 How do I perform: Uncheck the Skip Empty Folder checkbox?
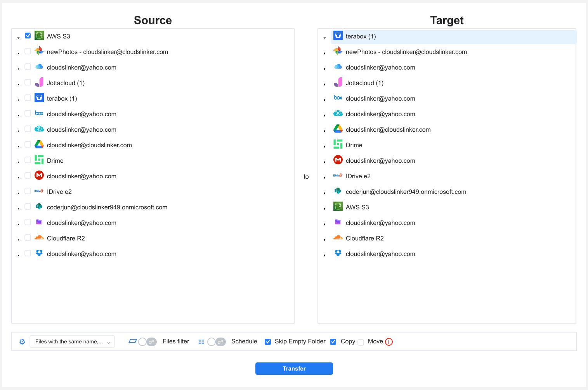pos(268,342)
